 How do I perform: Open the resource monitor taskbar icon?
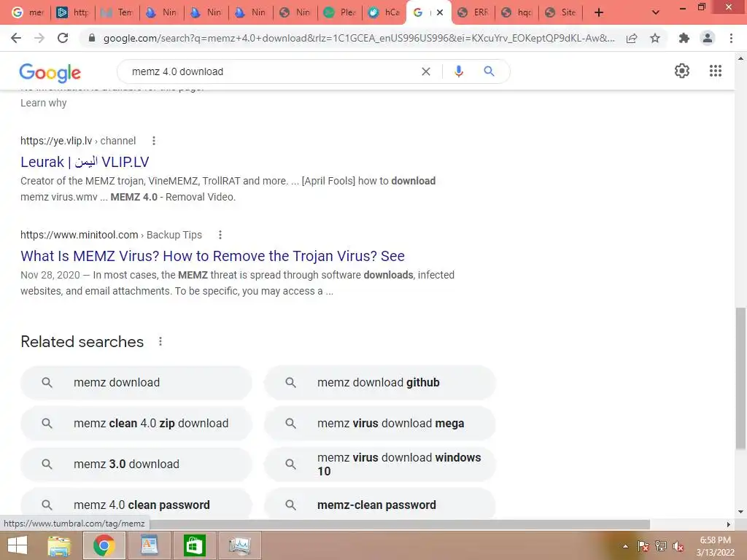239,545
